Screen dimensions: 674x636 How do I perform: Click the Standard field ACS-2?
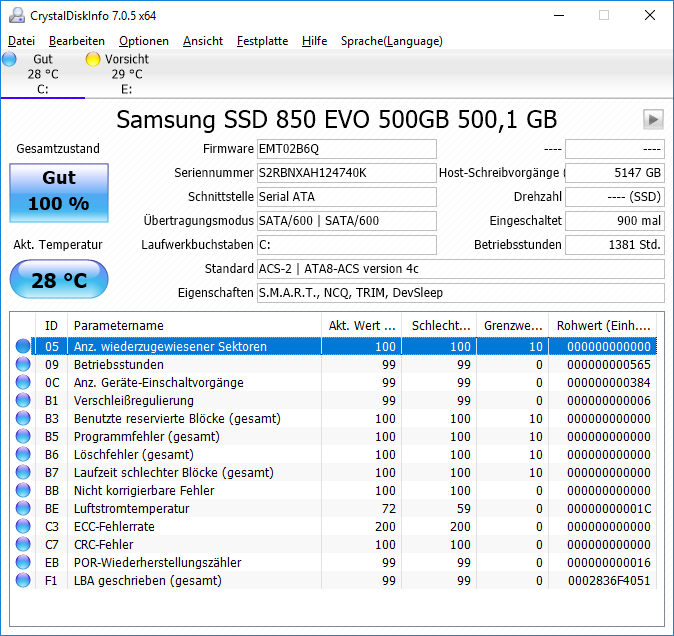(x=461, y=269)
